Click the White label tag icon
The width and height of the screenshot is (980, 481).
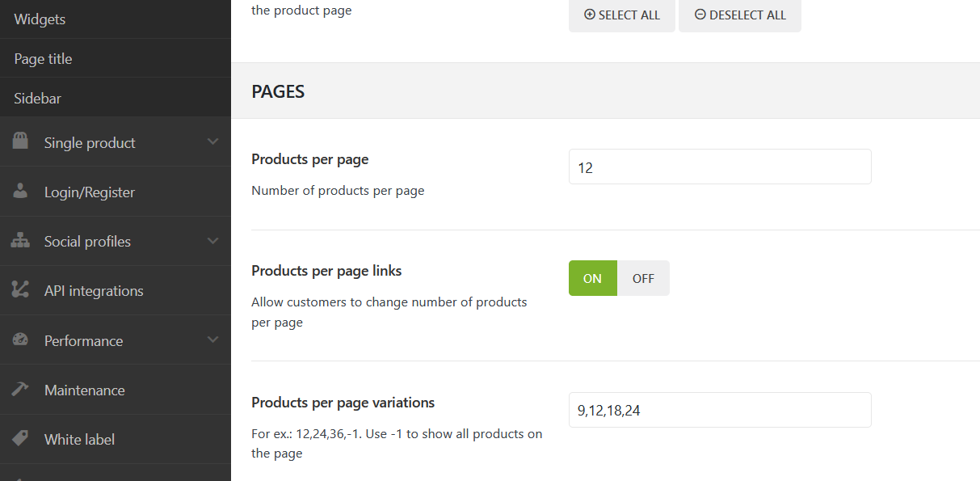point(20,439)
